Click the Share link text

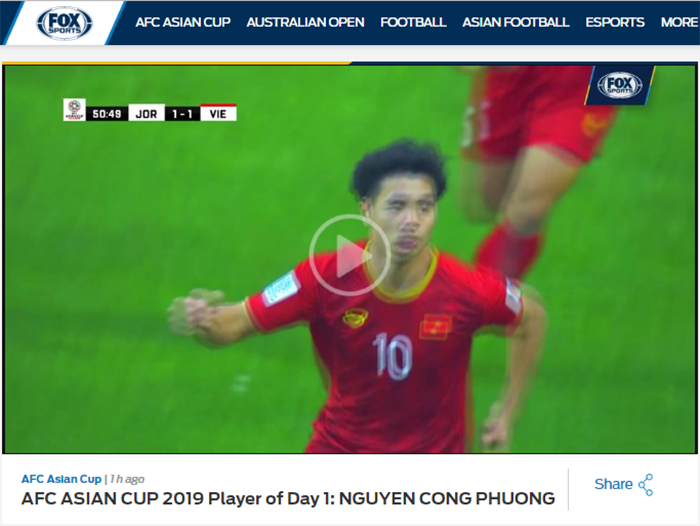click(x=613, y=484)
